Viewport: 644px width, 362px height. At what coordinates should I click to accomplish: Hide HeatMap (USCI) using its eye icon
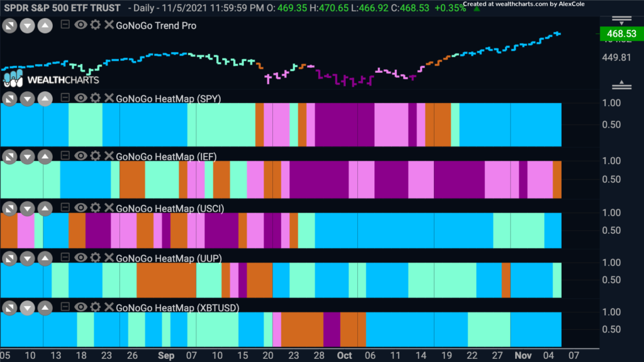click(x=80, y=207)
